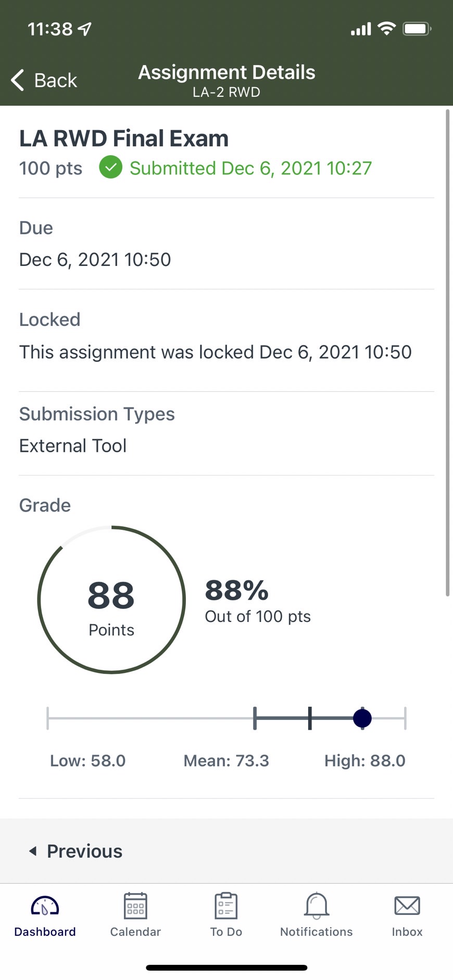Viewport: 453px width, 980px height.
Task: Tap the location arrow in status bar
Action: [x=85, y=29]
